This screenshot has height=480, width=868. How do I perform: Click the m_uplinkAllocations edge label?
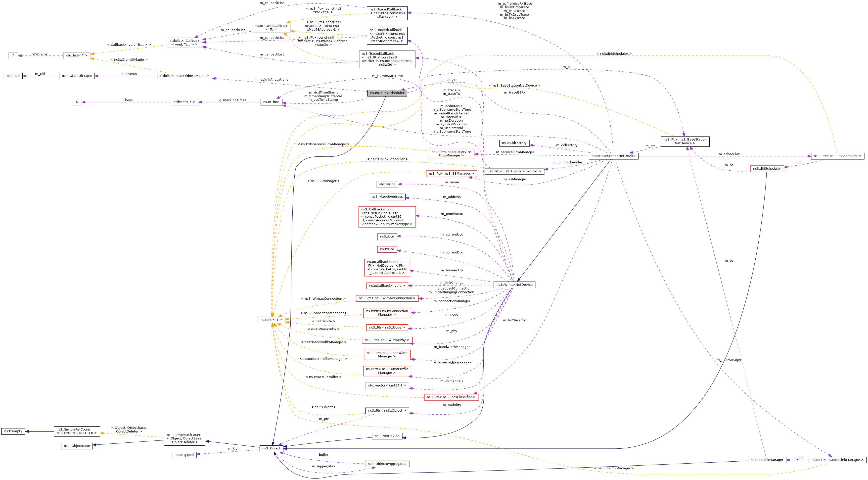click(x=272, y=80)
